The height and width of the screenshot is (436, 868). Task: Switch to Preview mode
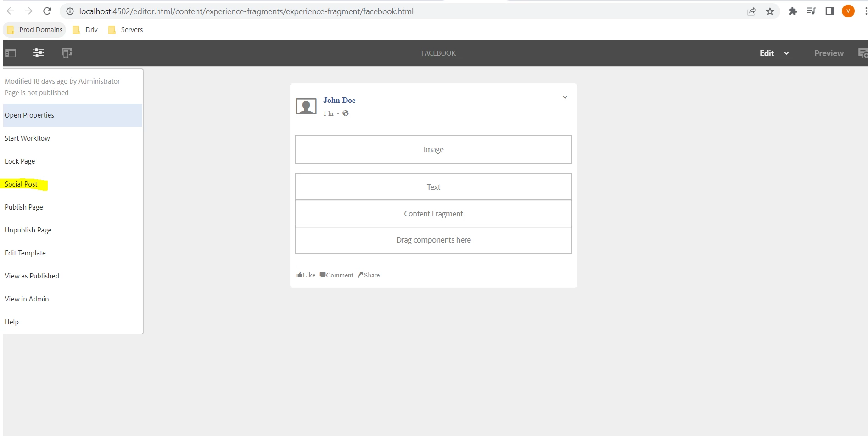click(829, 53)
